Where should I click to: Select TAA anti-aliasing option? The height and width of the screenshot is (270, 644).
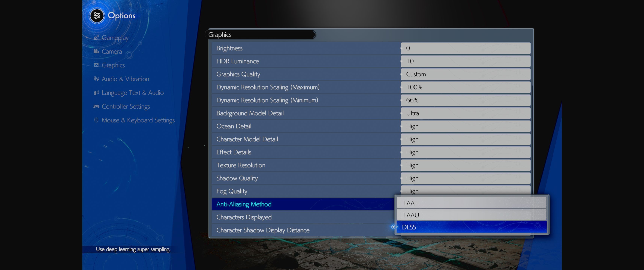pos(471,203)
